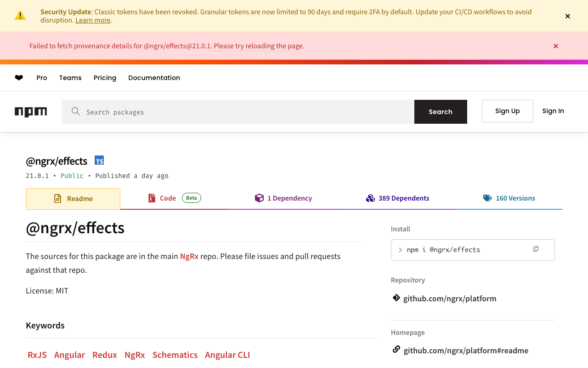This screenshot has height=368, width=588.
Task: Select the RxJS keyword link
Action: (x=37, y=355)
